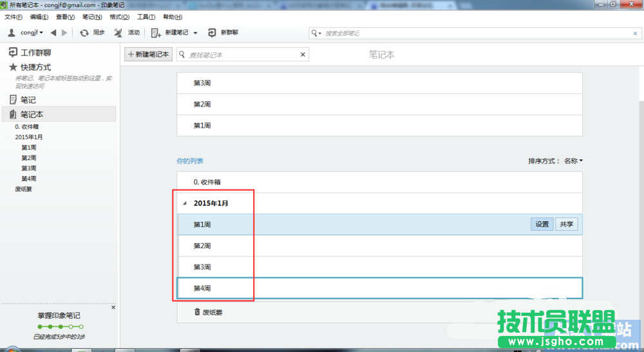
Task: Select 第3周 in the sidebar tree
Action: (29, 168)
